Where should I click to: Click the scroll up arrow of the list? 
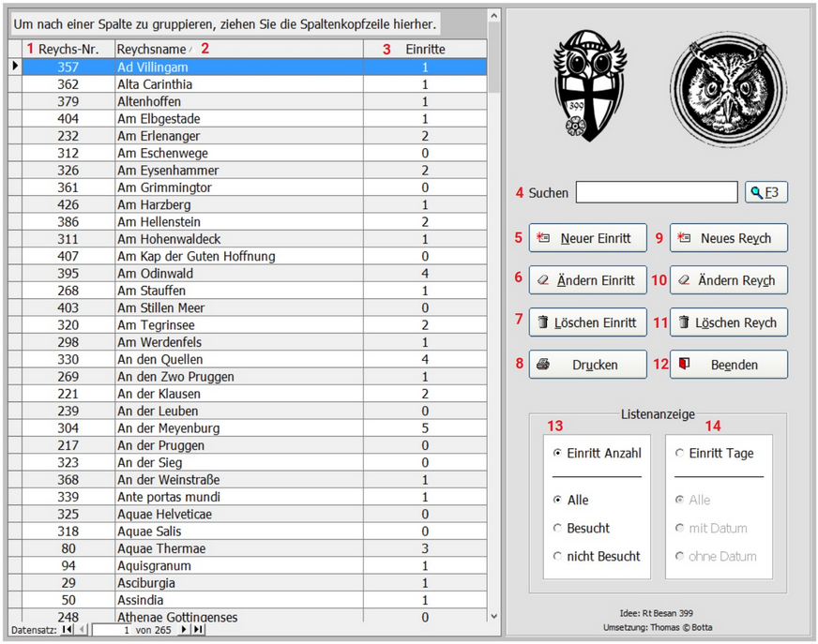pyautogui.click(x=494, y=16)
